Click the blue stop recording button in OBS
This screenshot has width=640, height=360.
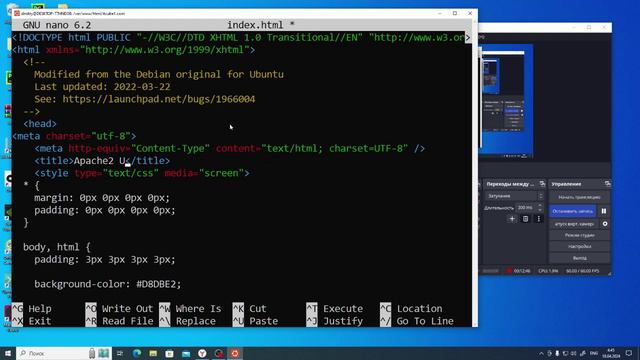(572, 211)
